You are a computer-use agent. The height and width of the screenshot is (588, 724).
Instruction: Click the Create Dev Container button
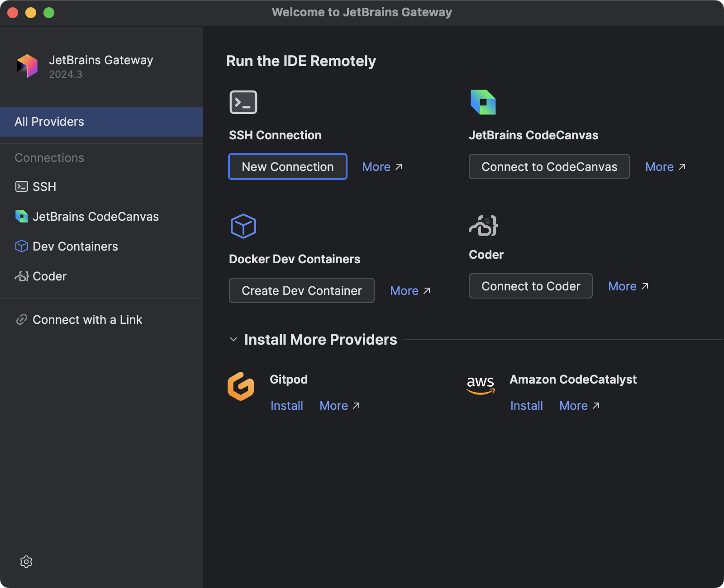[301, 291]
